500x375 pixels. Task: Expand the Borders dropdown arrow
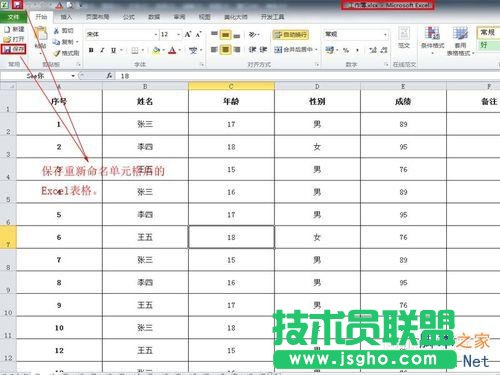point(142,50)
